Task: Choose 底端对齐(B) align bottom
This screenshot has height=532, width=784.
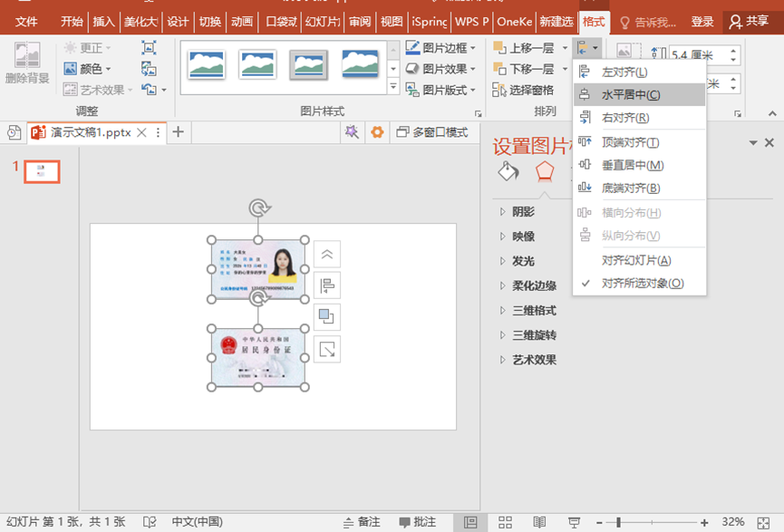Action: 640,188
